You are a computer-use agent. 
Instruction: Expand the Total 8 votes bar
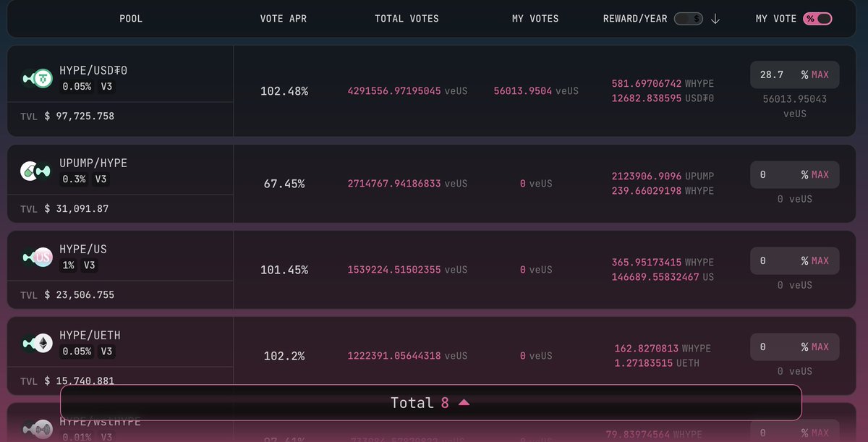tap(431, 402)
